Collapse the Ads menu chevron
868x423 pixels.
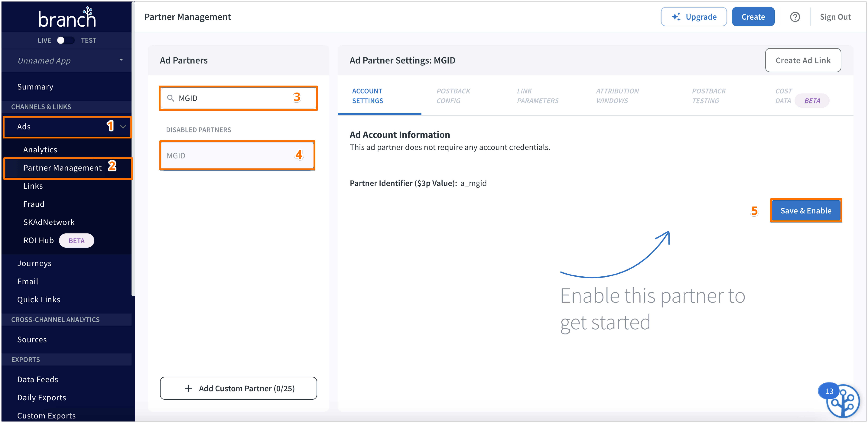coord(123,127)
